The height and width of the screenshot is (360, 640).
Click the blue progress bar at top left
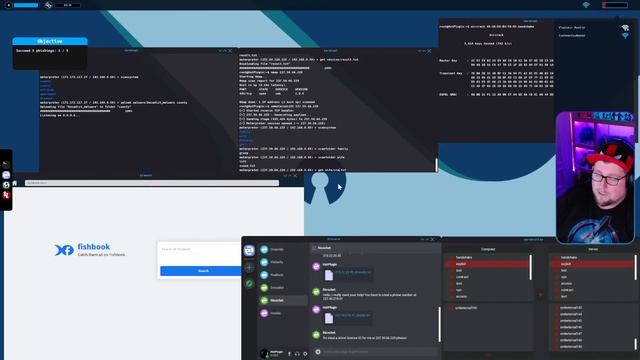[x=26, y=5]
